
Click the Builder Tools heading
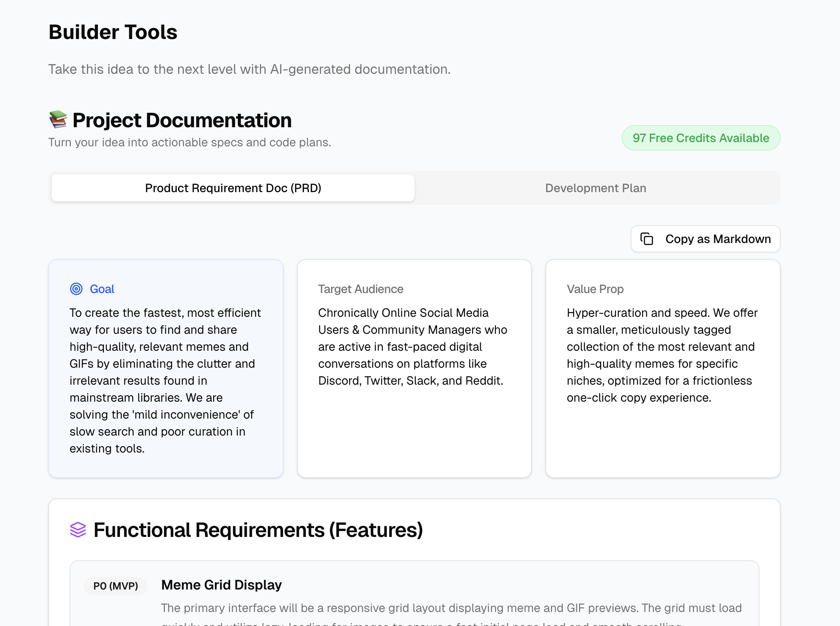(113, 32)
